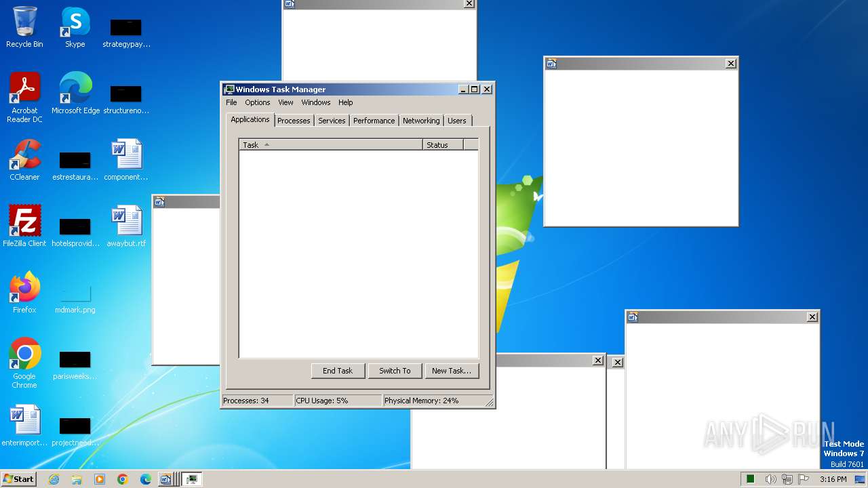Viewport: 868px width, 488px height.
Task: Open the Windows menu
Action: (x=316, y=102)
